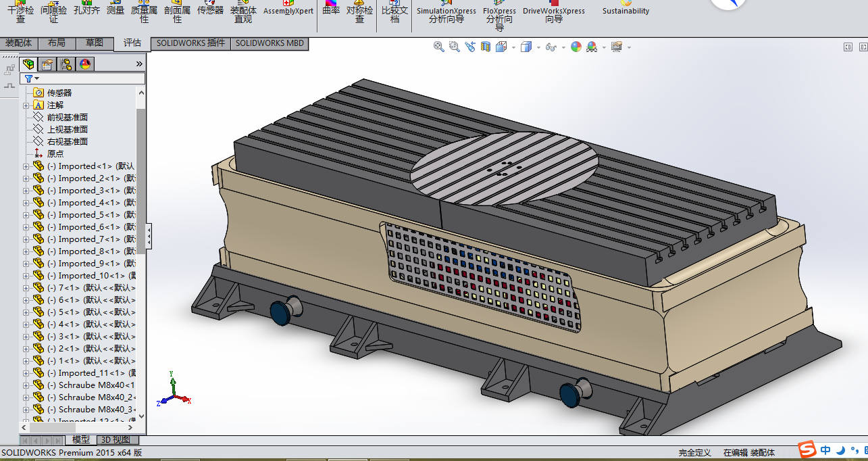Viewport: 868px width, 461px height.
Task: Click the Previous View icon
Action: pos(469,47)
